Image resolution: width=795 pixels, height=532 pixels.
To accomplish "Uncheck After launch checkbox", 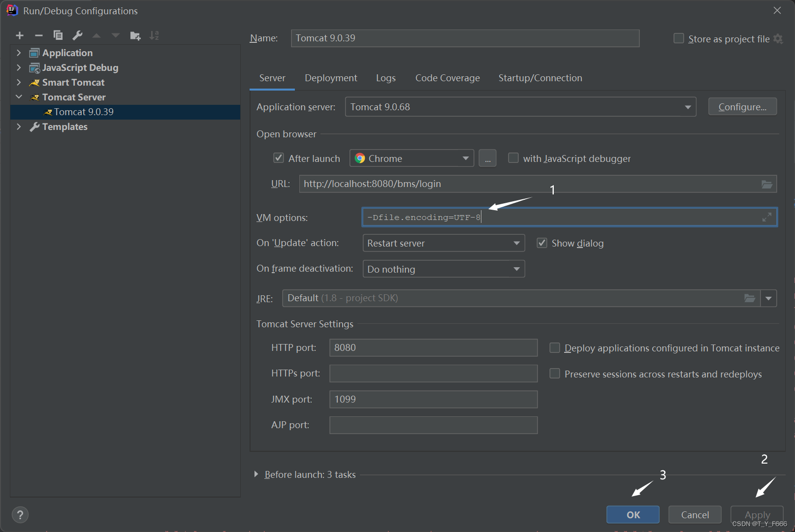I will coord(279,158).
